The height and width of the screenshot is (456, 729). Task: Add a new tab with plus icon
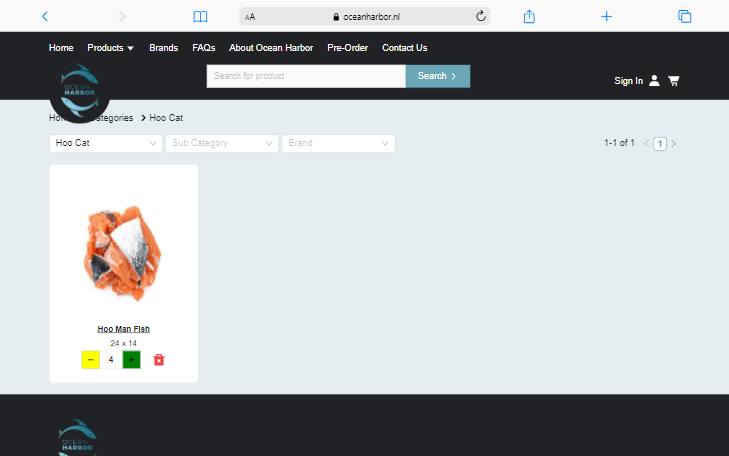click(606, 17)
